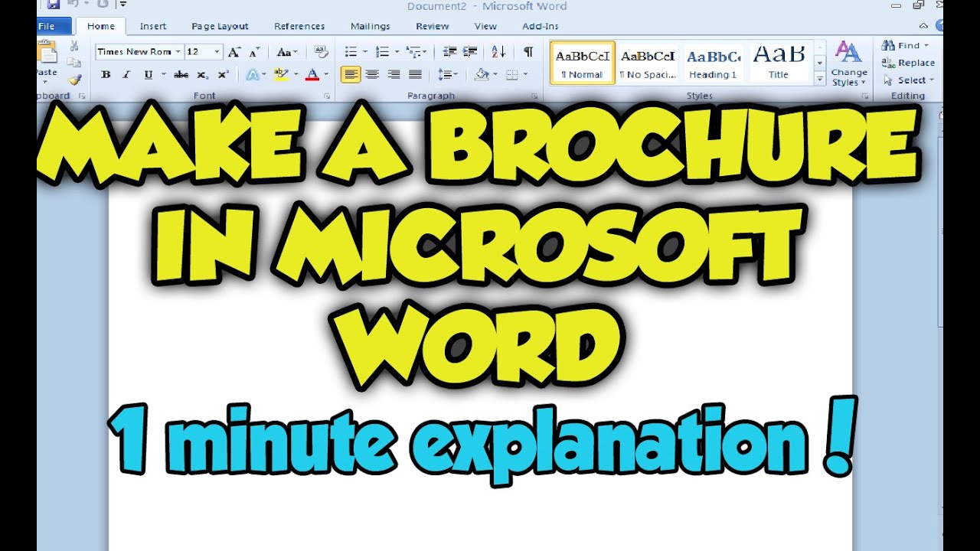
Task: Align text to the right
Action: (x=394, y=75)
